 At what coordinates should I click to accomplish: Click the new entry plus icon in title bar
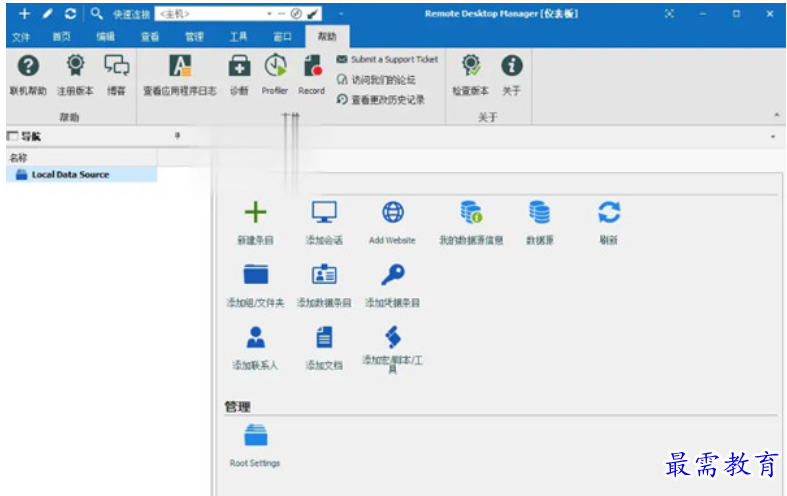[x=24, y=14]
